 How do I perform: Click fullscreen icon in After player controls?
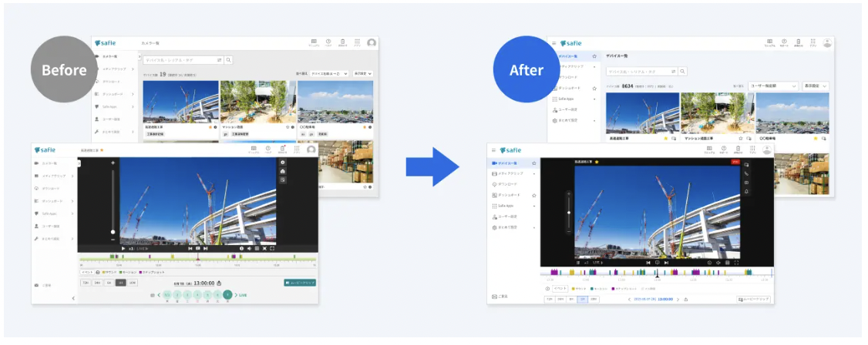tap(736, 263)
